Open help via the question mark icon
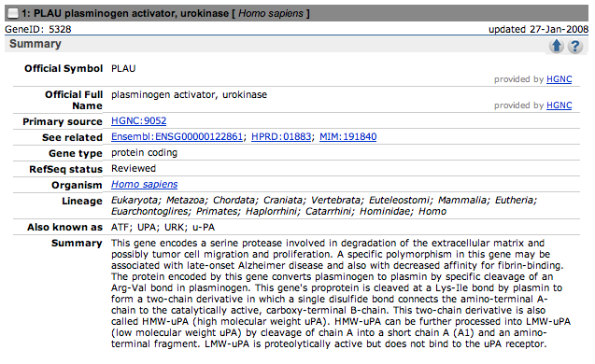Viewport: 595px width, 364px height. pos(575,47)
